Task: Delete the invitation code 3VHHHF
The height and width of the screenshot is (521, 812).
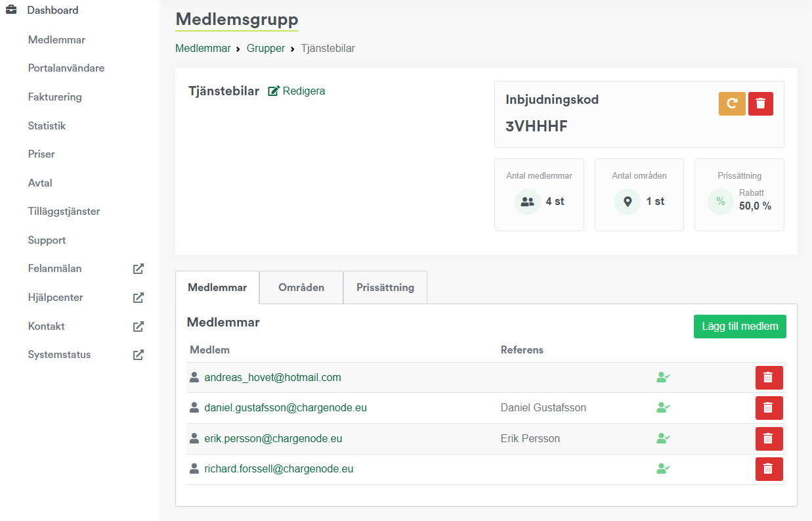Action: pyautogui.click(x=760, y=104)
